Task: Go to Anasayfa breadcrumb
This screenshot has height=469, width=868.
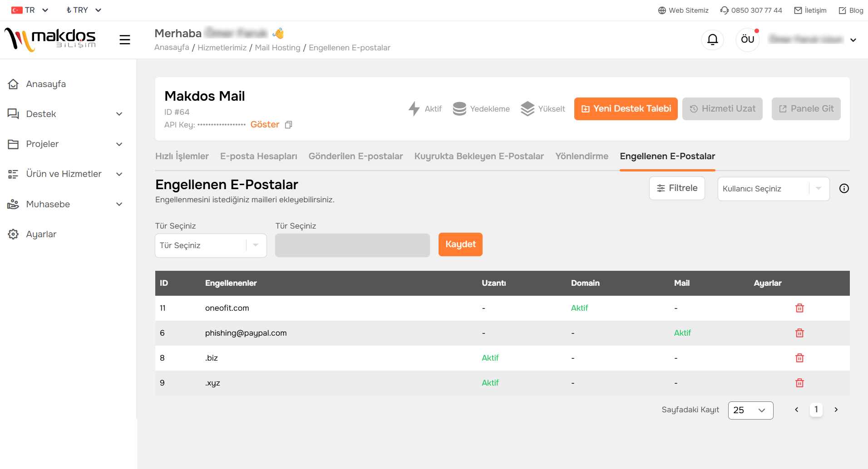Action: (172, 48)
